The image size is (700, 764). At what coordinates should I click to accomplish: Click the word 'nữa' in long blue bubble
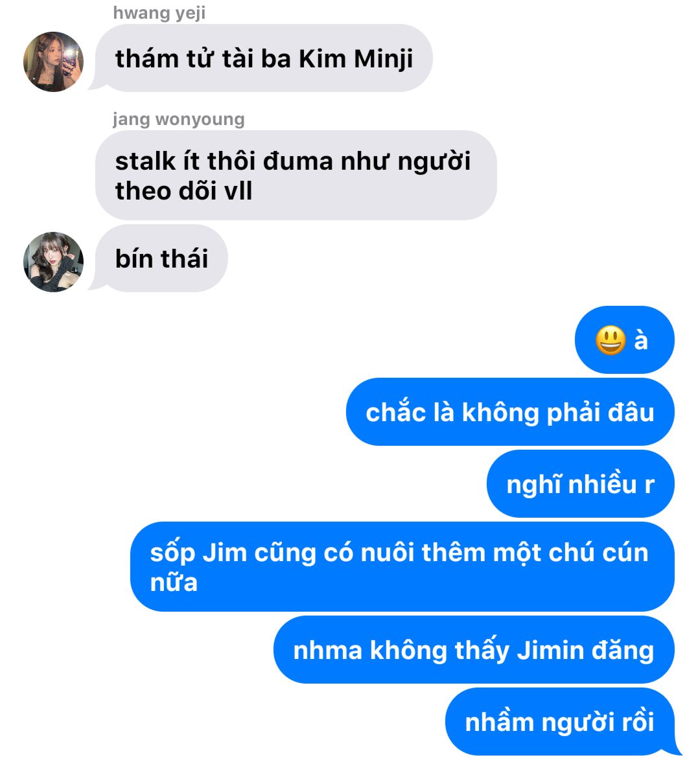[x=174, y=583]
